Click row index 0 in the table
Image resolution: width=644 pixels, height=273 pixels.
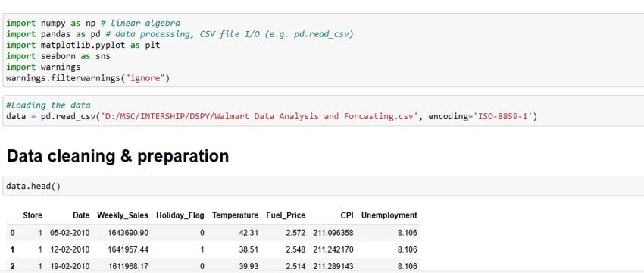12,233
